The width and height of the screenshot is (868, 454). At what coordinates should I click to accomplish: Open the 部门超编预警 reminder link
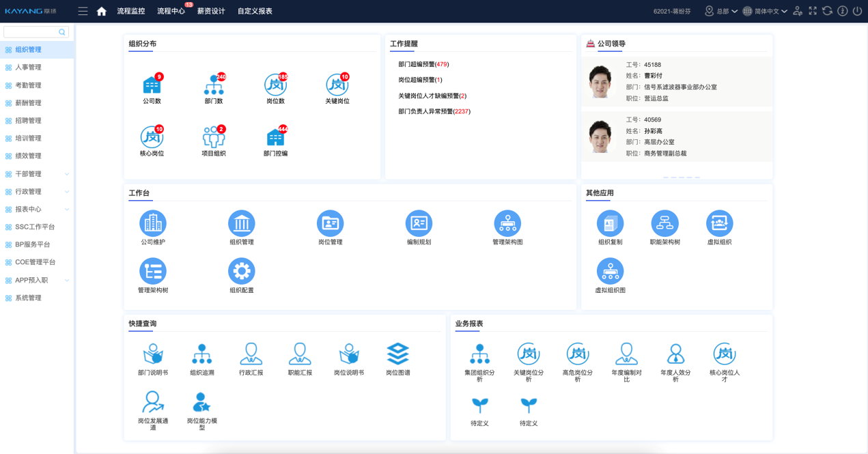click(x=423, y=64)
